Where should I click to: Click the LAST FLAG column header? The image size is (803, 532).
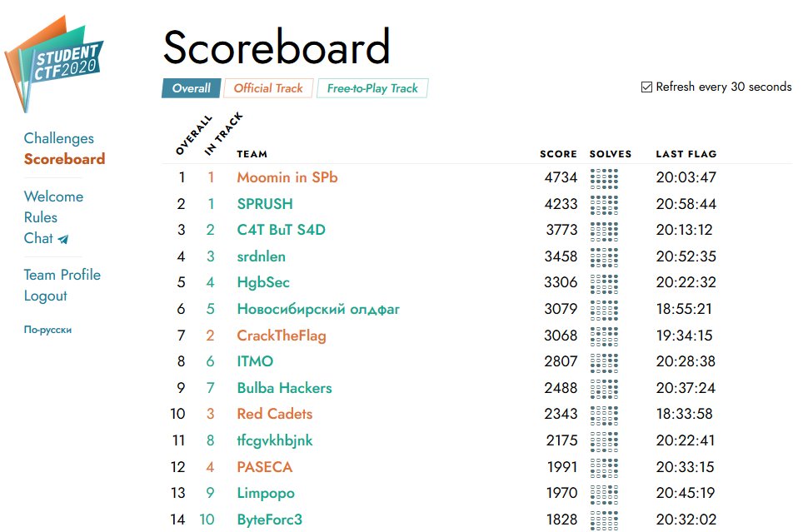point(686,154)
